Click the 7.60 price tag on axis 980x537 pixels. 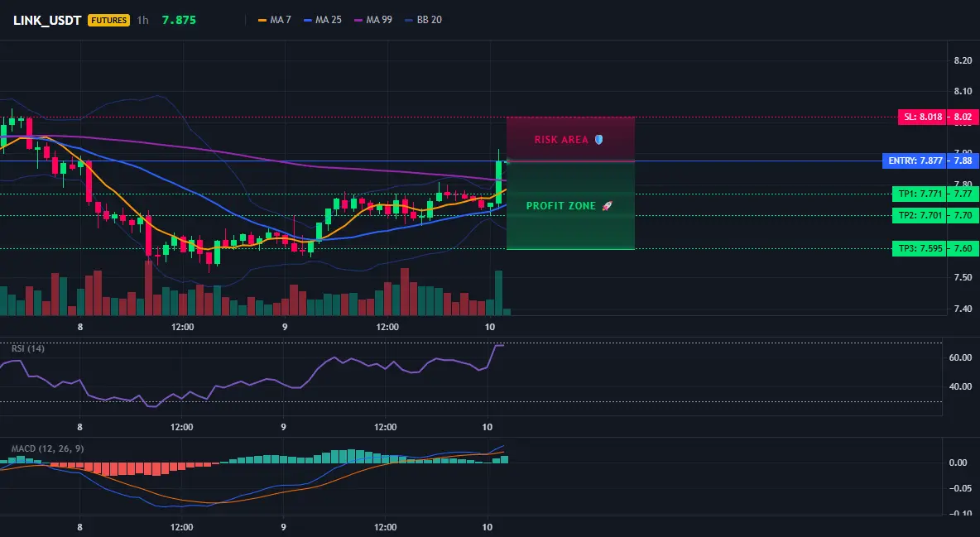pyautogui.click(x=963, y=248)
